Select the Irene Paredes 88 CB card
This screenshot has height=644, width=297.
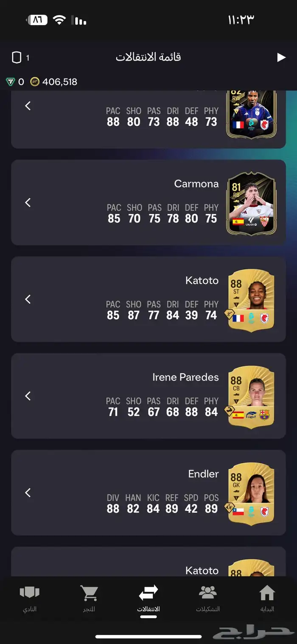click(250, 396)
